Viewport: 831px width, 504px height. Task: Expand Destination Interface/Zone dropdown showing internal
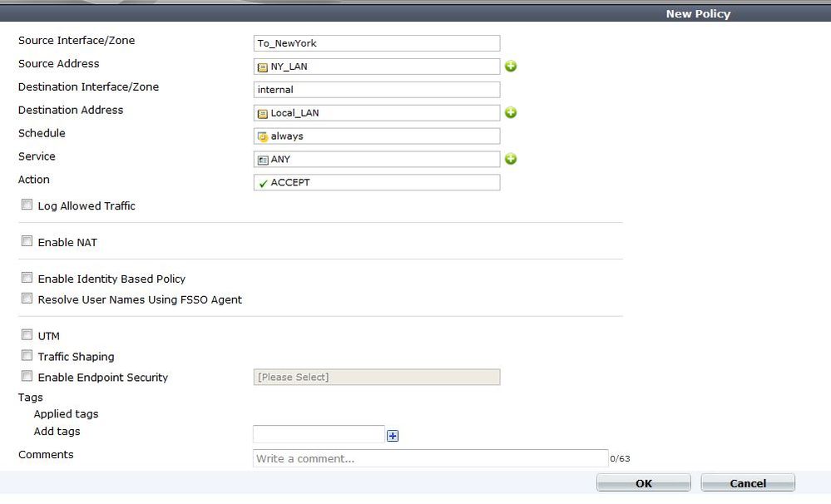pos(376,90)
